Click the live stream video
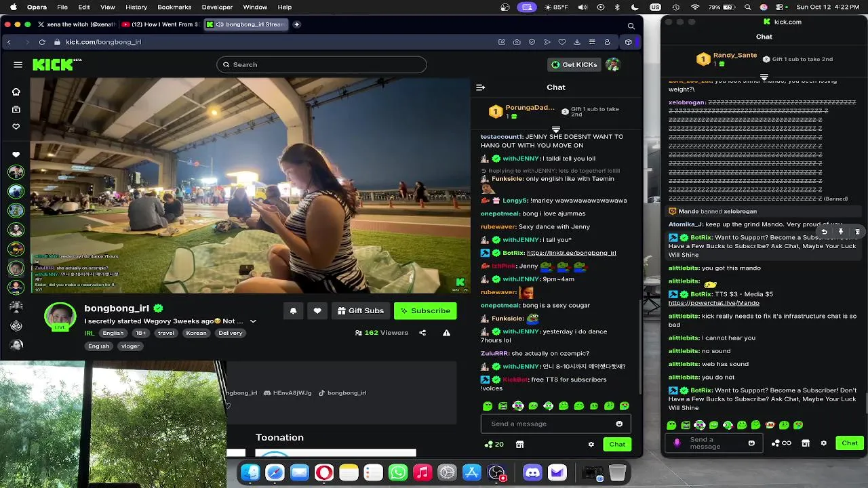 point(250,185)
